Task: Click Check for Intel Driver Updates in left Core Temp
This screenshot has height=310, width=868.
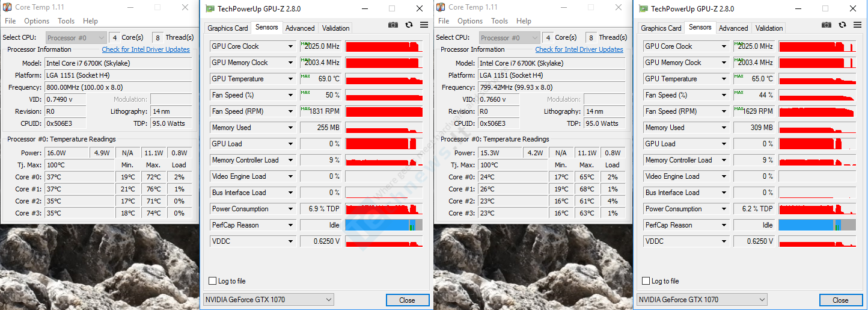Action: tap(145, 49)
